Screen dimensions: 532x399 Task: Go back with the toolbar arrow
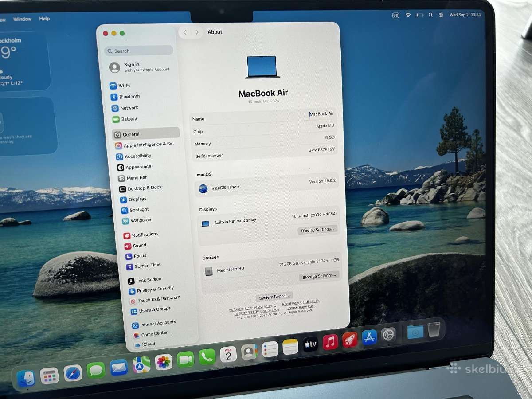click(185, 32)
